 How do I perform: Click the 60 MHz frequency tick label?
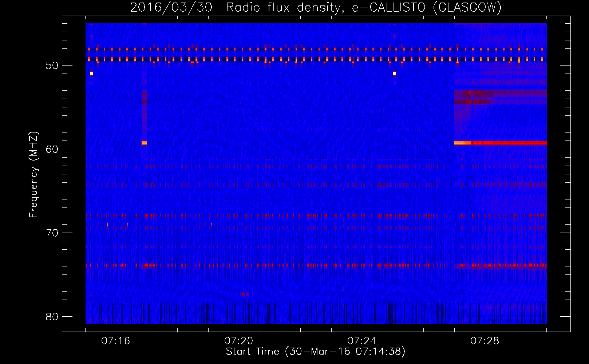[52, 149]
